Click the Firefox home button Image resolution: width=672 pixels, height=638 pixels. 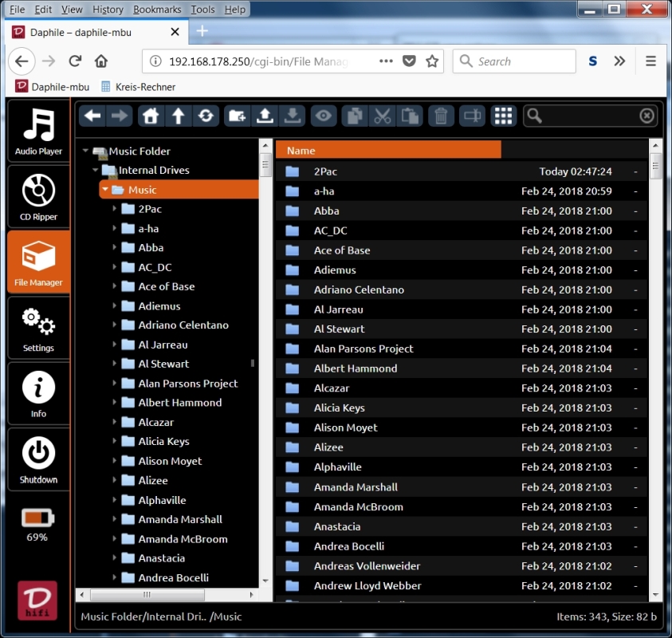tap(101, 61)
